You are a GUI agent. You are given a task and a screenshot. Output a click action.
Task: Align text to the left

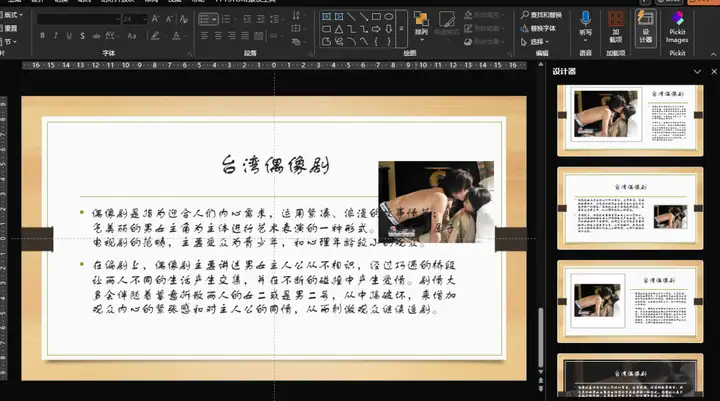204,35
